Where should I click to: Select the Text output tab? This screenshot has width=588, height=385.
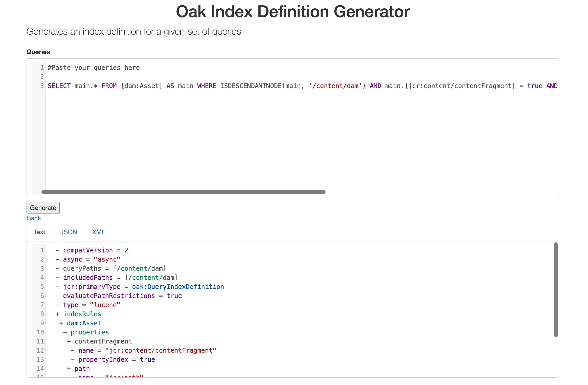click(x=39, y=232)
